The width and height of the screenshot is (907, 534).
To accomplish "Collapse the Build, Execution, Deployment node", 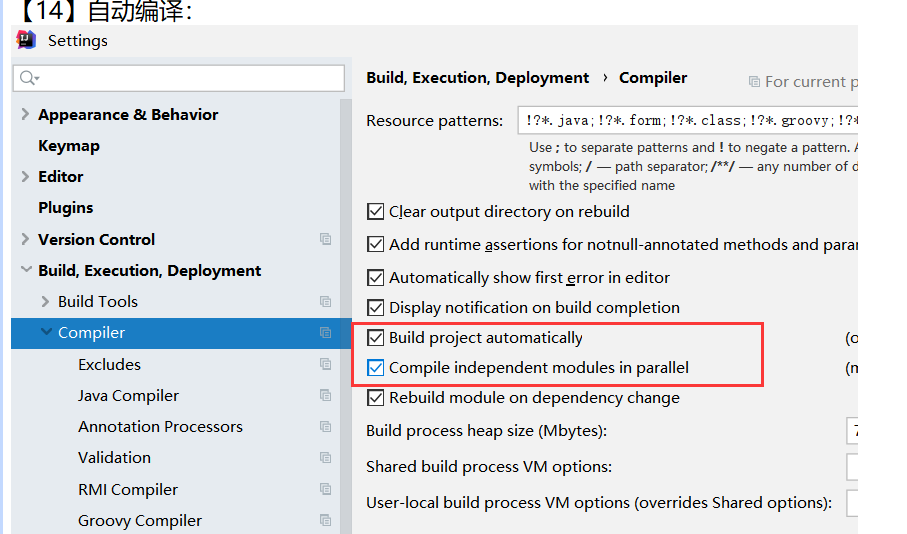I will pyautogui.click(x=25, y=270).
